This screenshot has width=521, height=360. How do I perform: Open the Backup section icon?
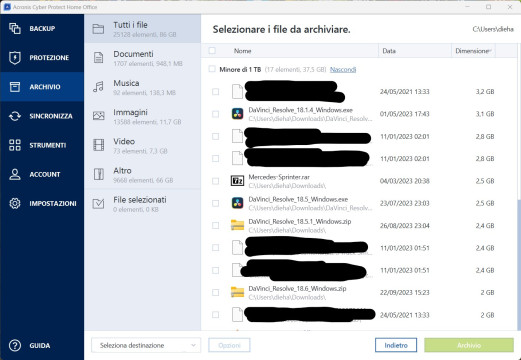15,28
